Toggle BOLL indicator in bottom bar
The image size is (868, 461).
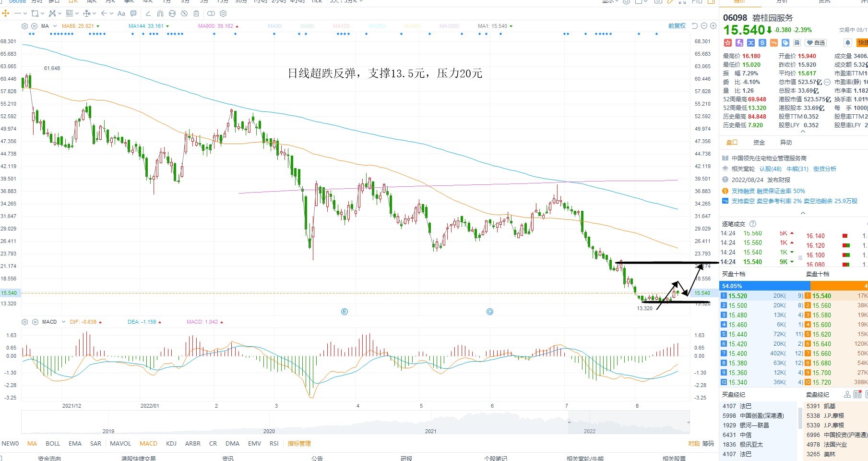click(53, 443)
